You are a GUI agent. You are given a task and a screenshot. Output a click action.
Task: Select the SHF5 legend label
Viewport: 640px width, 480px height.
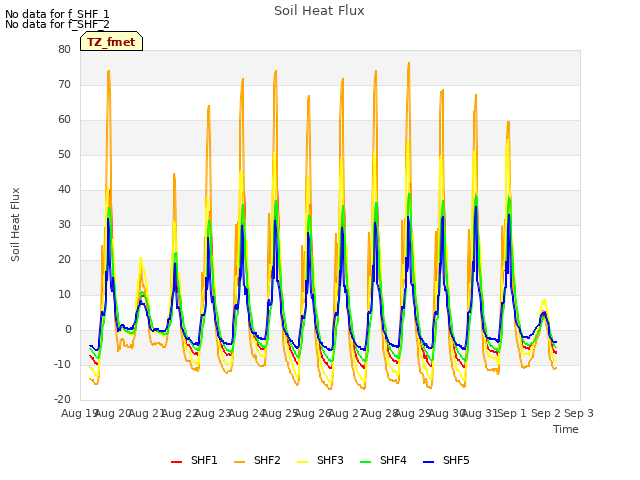click(x=456, y=460)
